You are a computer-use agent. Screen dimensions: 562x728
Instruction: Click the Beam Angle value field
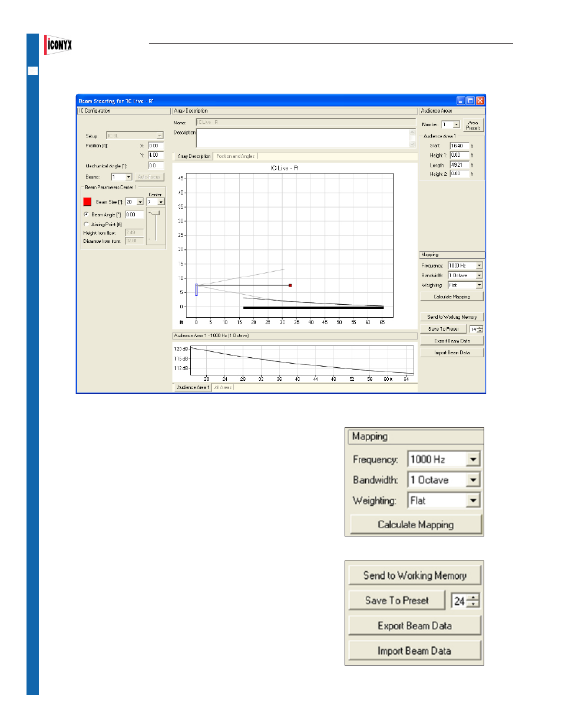tap(134, 215)
